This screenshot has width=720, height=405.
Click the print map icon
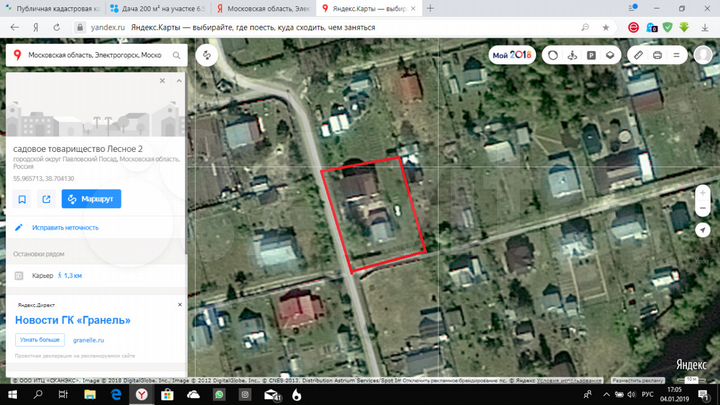658,55
